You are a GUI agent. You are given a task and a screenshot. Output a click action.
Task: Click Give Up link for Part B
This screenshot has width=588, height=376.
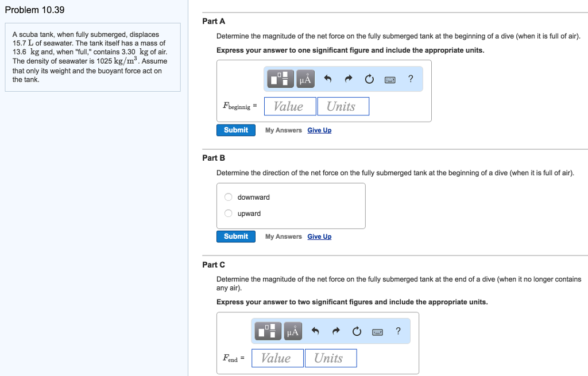(x=319, y=237)
